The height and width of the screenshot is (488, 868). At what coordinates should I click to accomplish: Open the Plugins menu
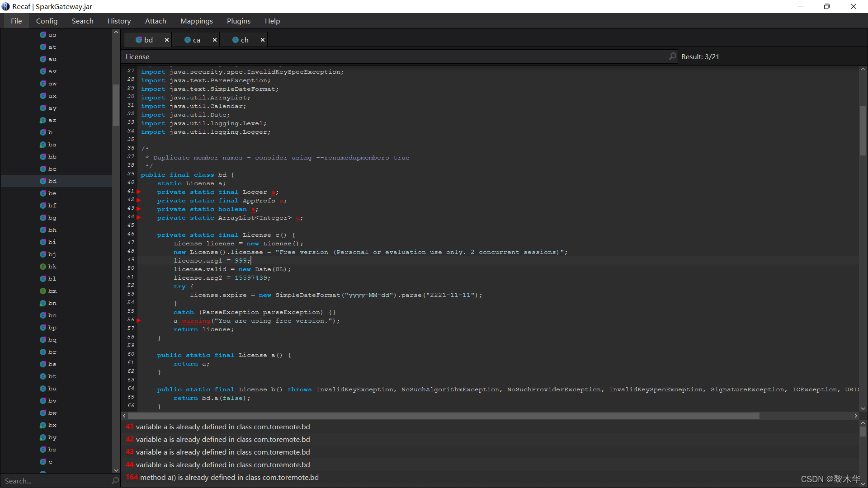pos(238,21)
